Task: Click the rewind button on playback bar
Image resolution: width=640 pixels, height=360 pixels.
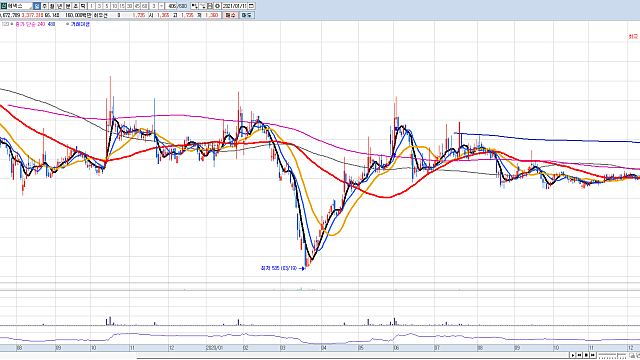Action: click(x=580, y=355)
